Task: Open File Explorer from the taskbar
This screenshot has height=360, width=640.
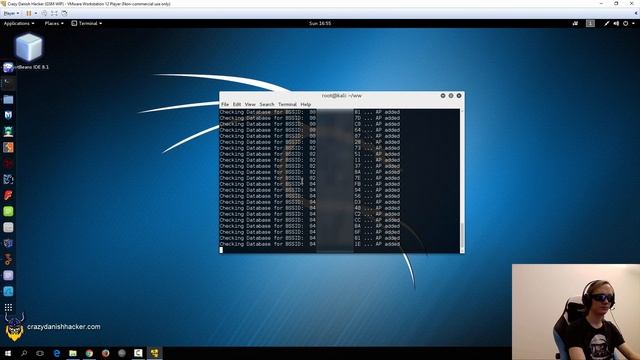Action: pyautogui.click(x=73, y=353)
